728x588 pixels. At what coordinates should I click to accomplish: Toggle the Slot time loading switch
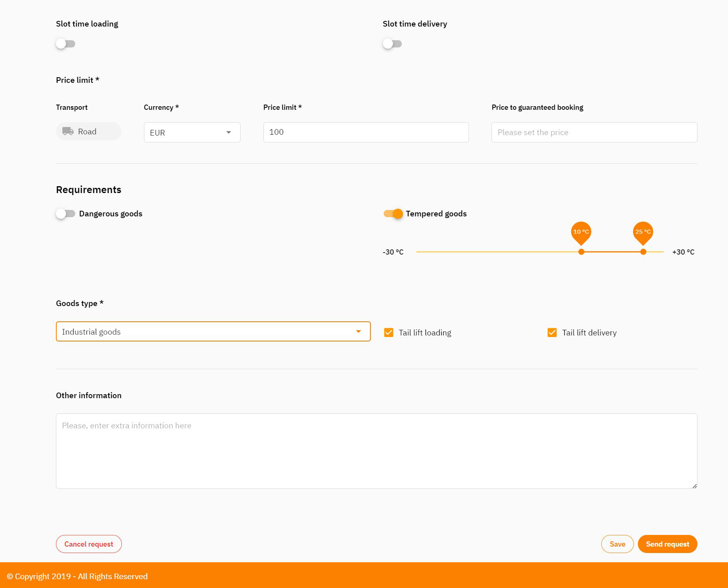pyautogui.click(x=66, y=44)
